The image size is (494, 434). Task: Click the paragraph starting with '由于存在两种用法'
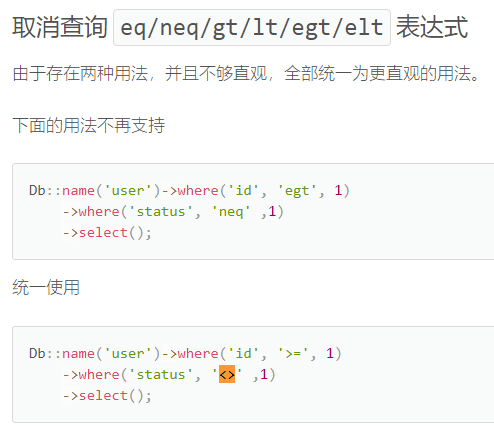coord(246,74)
